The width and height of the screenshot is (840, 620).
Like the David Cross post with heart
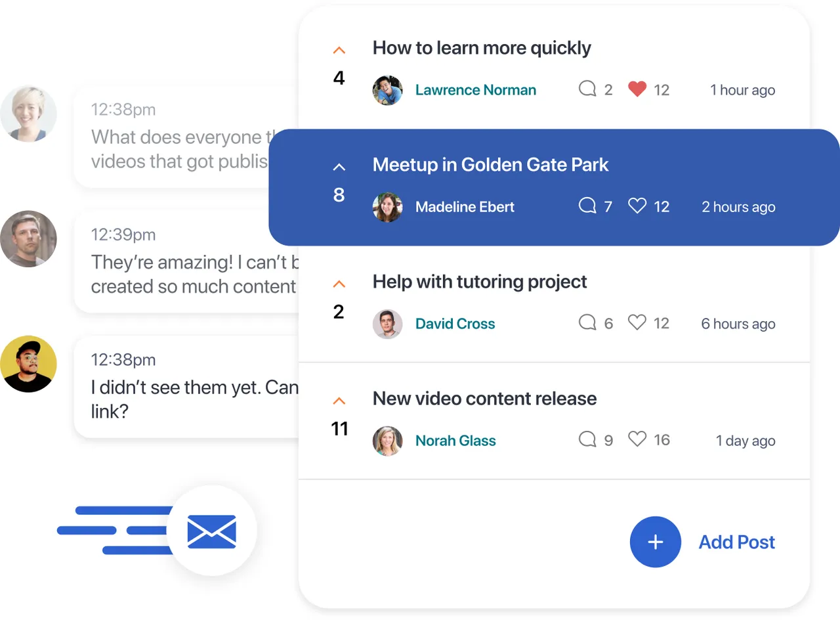click(637, 322)
